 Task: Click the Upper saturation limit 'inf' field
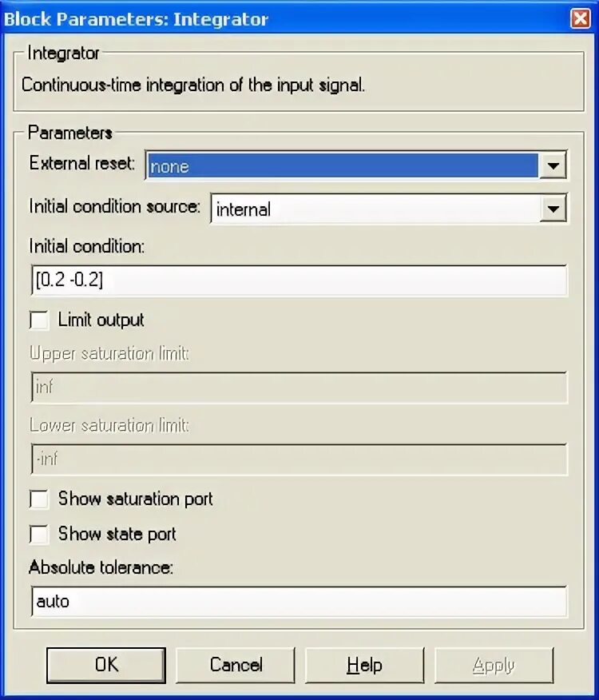click(299, 388)
